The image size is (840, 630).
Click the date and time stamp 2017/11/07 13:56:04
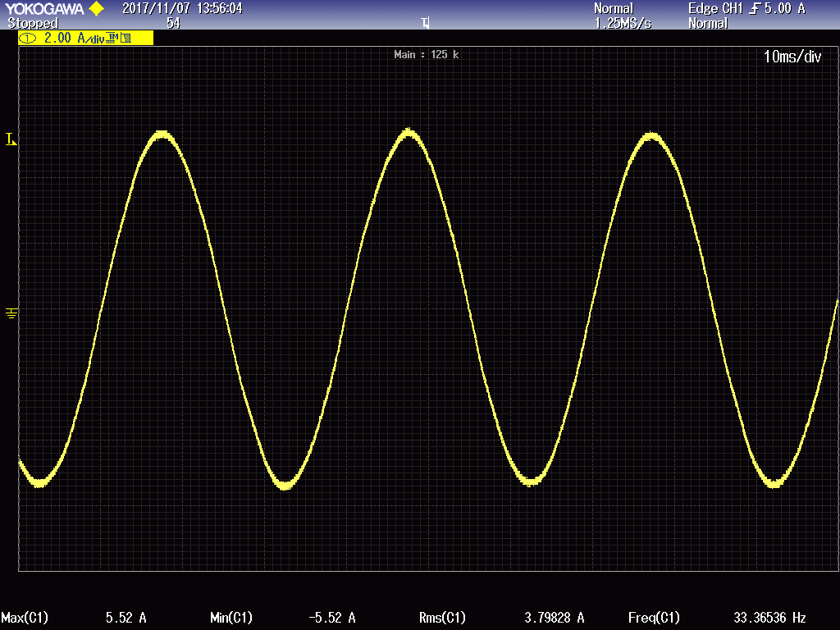182,8
